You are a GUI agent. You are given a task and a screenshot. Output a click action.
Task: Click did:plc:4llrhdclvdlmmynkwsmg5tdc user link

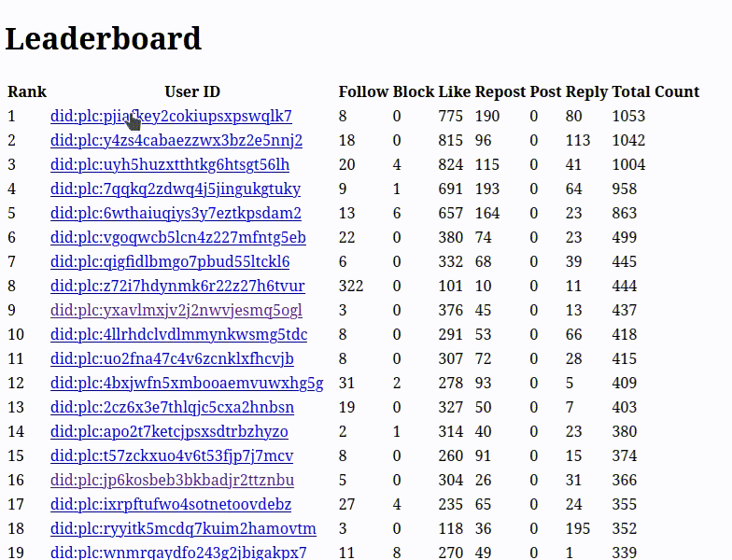(178, 335)
